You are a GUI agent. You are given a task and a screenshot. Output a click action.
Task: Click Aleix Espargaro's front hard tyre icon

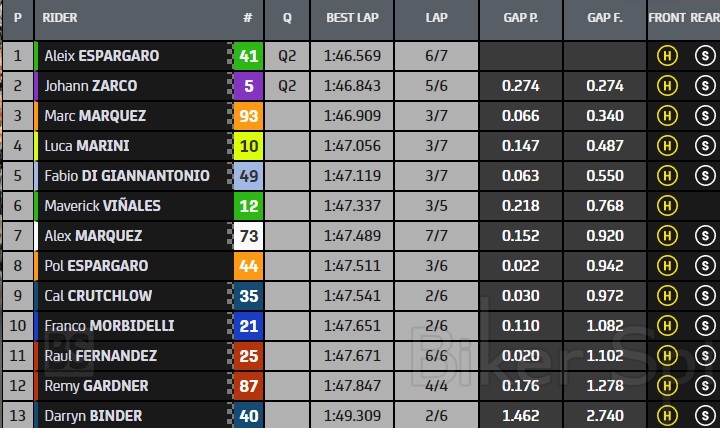666,56
